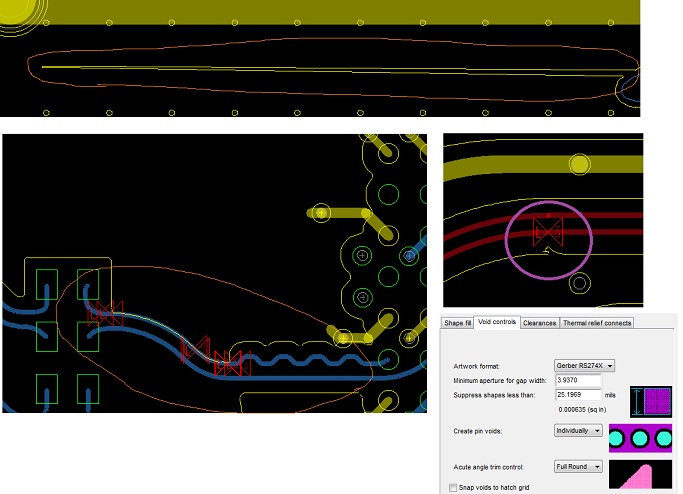
Task: Click the pink acute angle trim preview
Action: (641, 477)
